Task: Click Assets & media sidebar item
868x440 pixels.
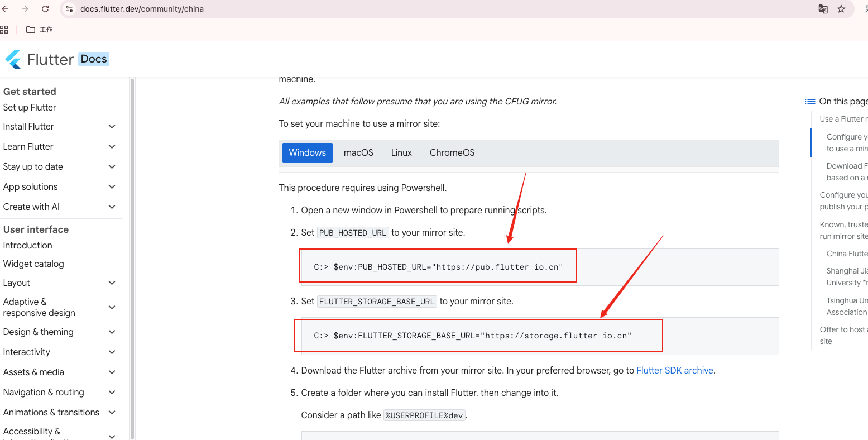Action: pyautogui.click(x=33, y=372)
